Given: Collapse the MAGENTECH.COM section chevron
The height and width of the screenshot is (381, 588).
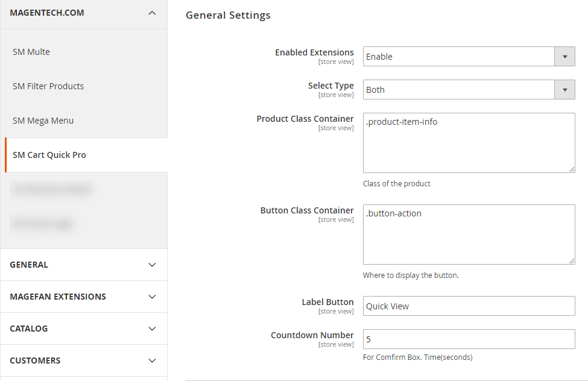Looking at the screenshot, I should (152, 13).
